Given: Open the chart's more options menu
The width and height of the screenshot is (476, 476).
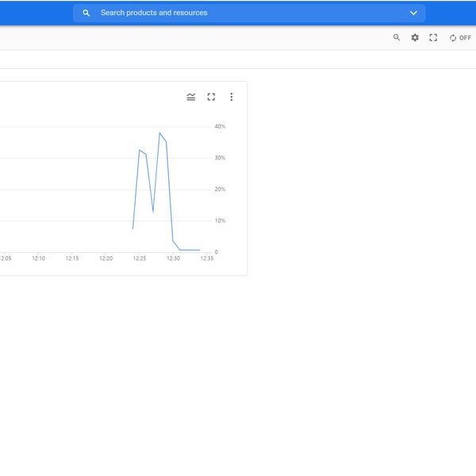Looking at the screenshot, I should pos(232,97).
